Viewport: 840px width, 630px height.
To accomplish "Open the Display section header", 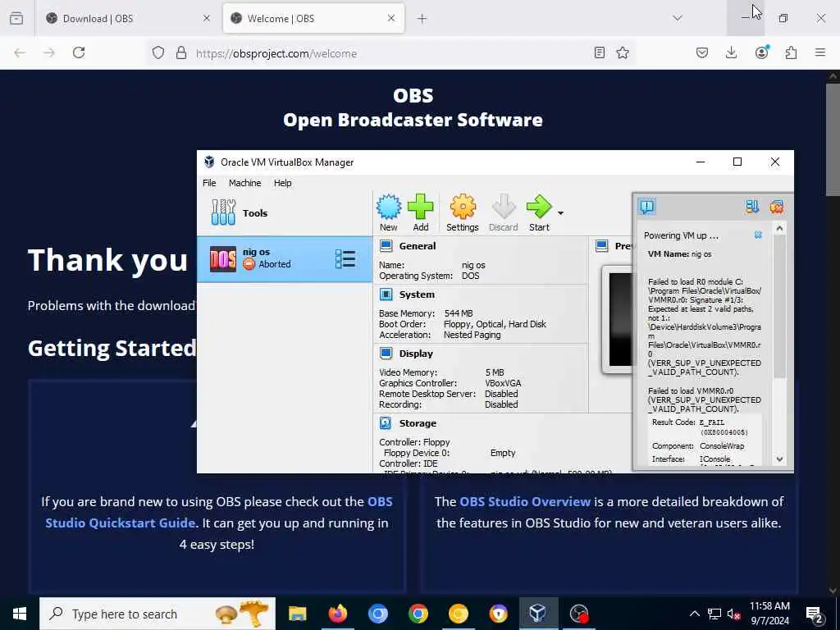I will 416,353.
